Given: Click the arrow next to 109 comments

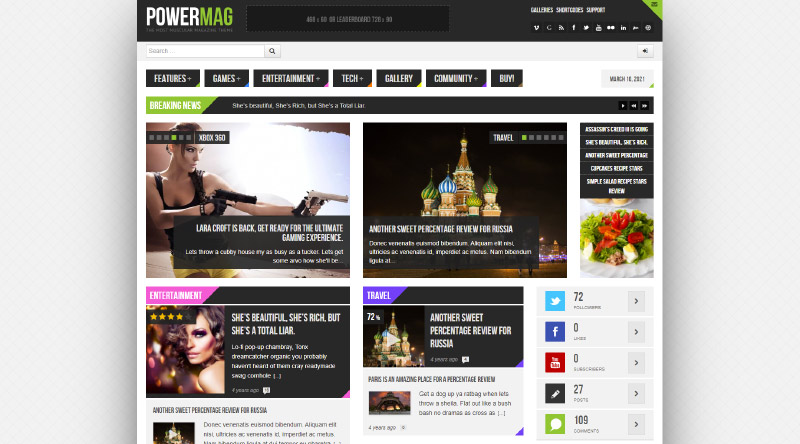Looking at the screenshot, I should click(x=636, y=424).
